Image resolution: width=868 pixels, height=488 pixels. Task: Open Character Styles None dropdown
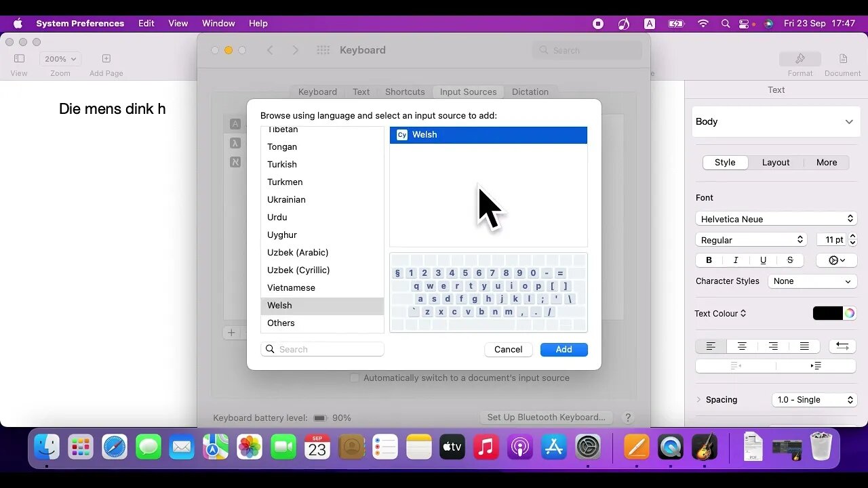pyautogui.click(x=812, y=281)
